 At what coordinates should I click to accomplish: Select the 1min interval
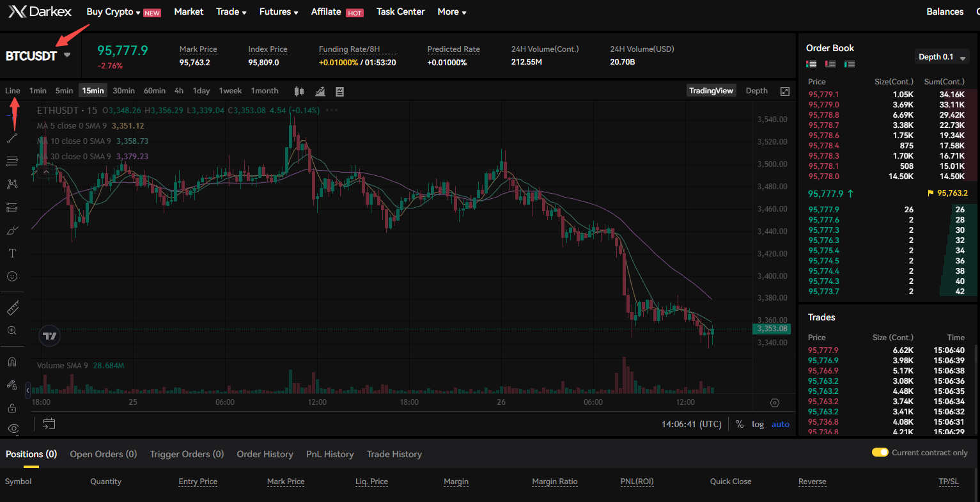38,91
